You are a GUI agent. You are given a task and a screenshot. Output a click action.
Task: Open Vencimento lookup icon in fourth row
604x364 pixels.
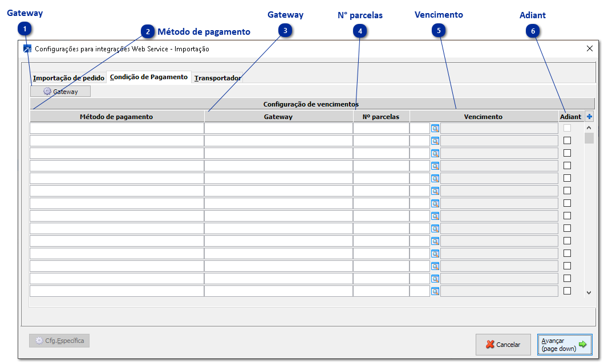point(435,166)
